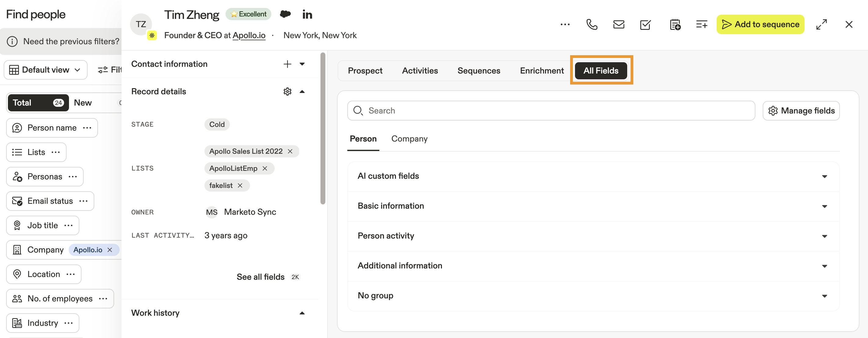Open No. of employees filter options ellipsis
Image resolution: width=868 pixels, height=338 pixels.
[x=103, y=299]
